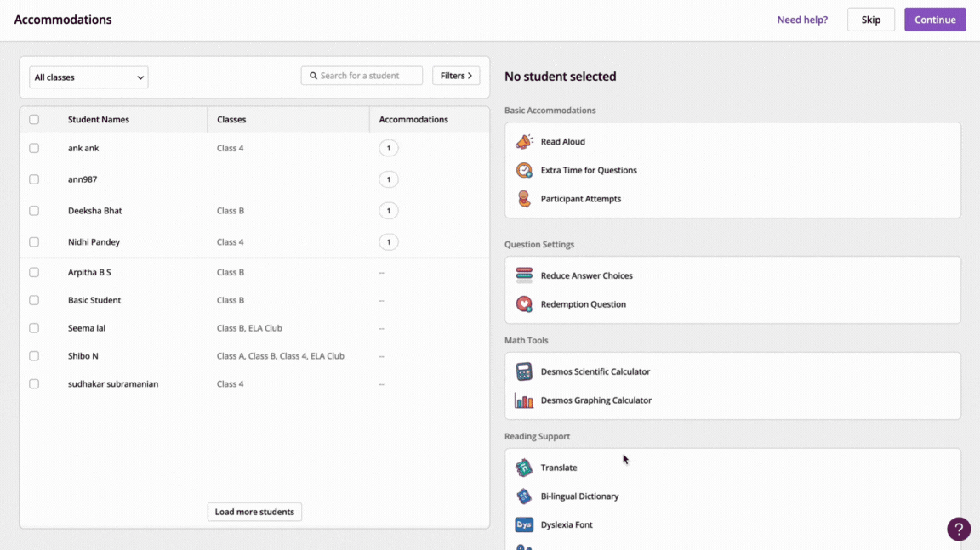Check the box for ank ank
This screenshot has height=550, width=980.
(34, 148)
